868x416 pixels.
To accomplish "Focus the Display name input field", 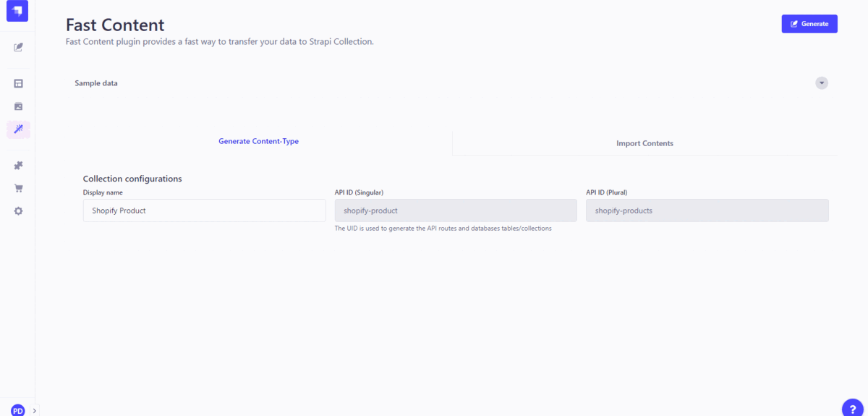I will pos(205,211).
